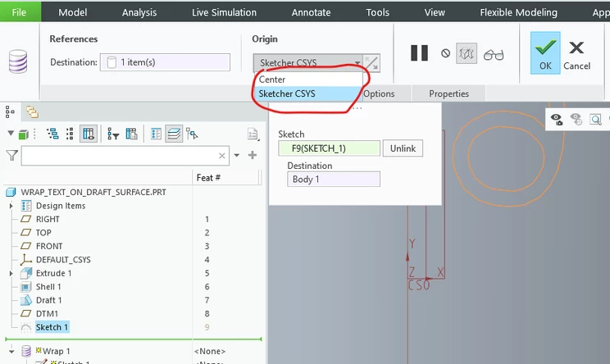Click the select-in-tree cursor icon

coord(192,134)
